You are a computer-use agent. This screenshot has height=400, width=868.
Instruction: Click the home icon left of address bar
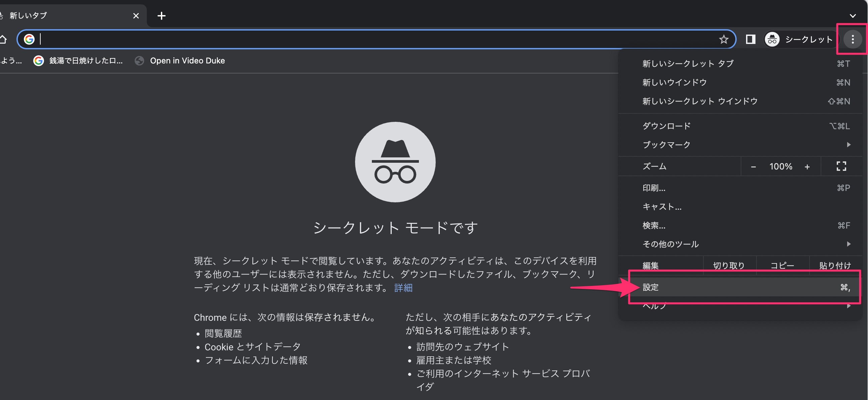point(3,39)
